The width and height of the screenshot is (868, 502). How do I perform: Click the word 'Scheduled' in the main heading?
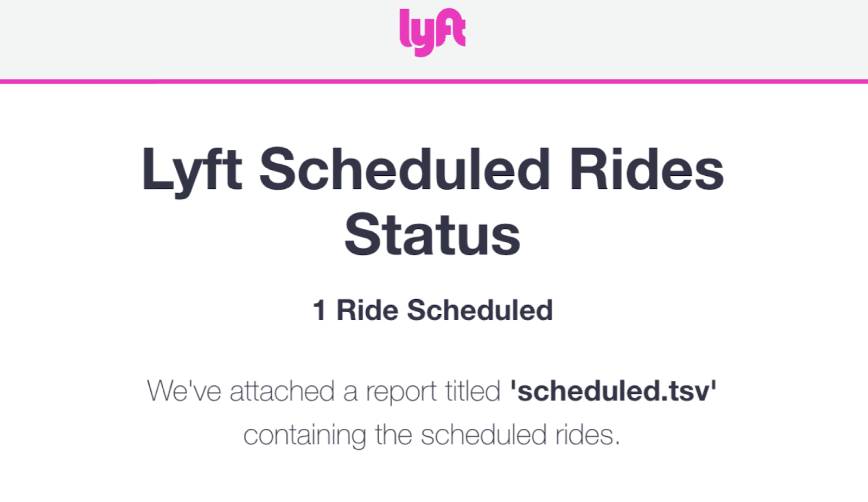(405, 170)
